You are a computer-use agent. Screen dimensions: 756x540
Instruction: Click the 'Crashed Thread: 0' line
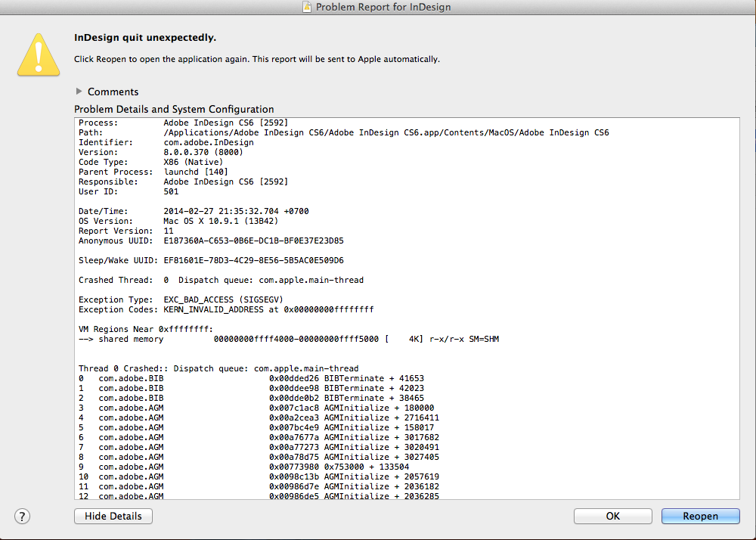222,280
